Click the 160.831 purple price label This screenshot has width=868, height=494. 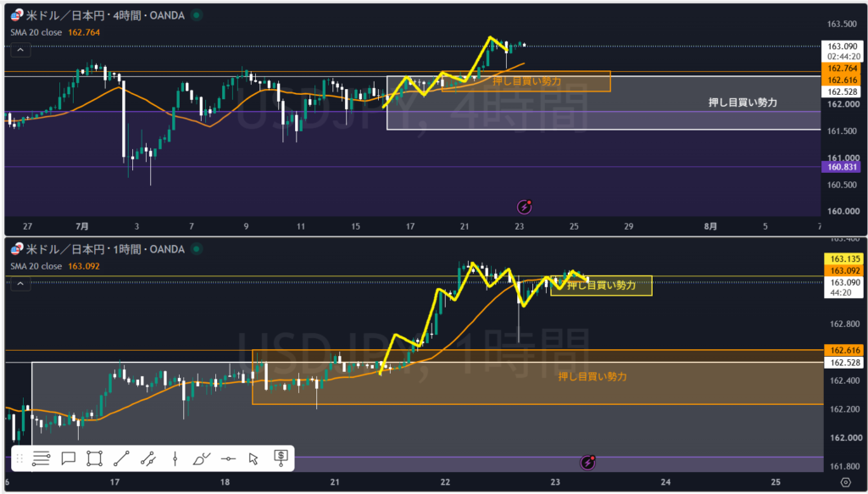pyautogui.click(x=843, y=168)
